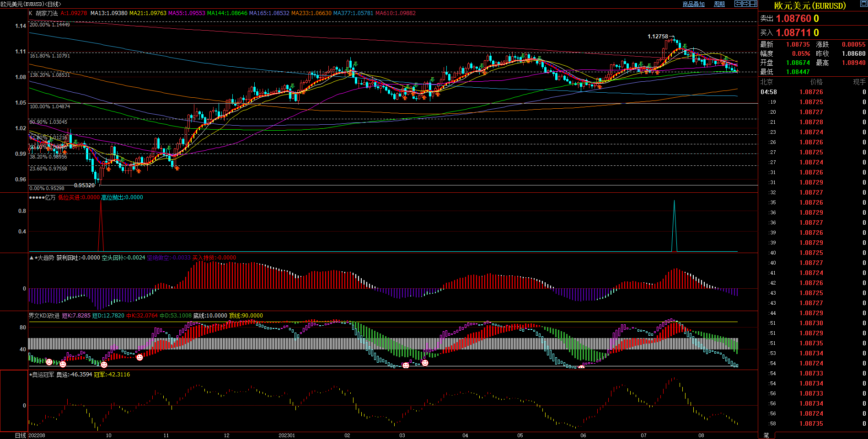Screen dimensions: 868x439
Task: Open the 商品叠加 overlay link
Action: (693, 4)
